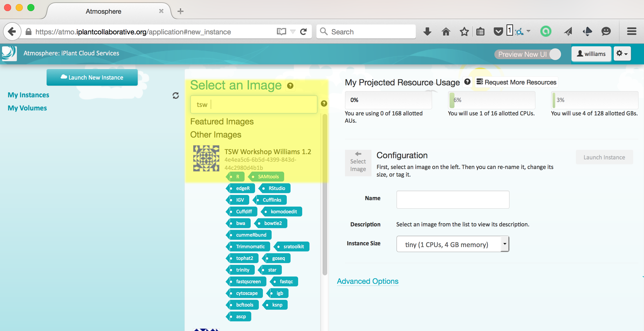Open the Firefox hamburger menu

pyautogui.click(x=631, y=31)
